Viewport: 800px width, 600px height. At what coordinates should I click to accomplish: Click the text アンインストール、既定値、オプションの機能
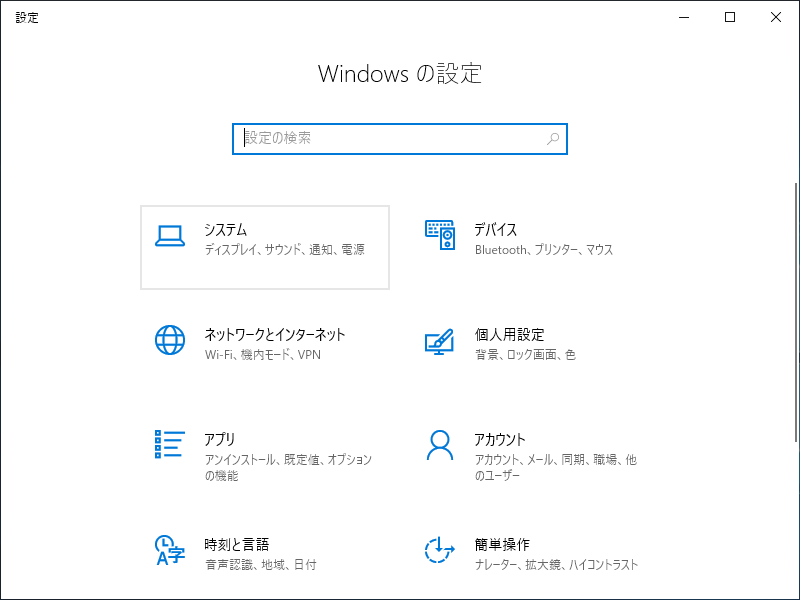click(288, 467)
